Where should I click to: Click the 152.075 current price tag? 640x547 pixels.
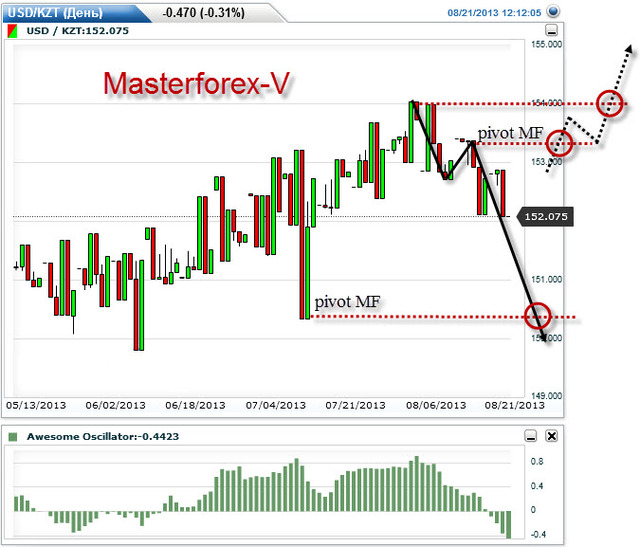546,216
